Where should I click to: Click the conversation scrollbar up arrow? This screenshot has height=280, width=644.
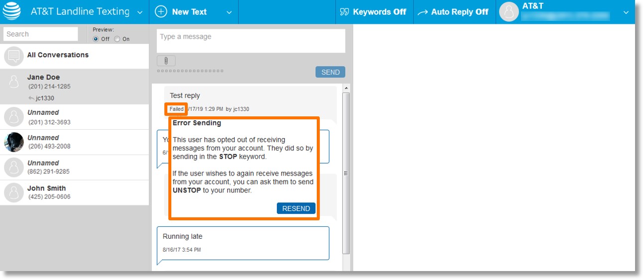point(346,88)
